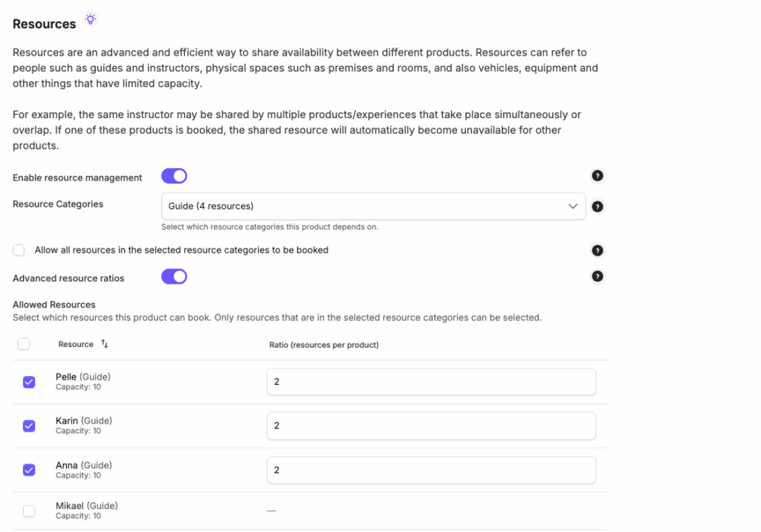Click the chevron in Guide (4 resources) field
This screenshot has height=532, width=761.
pos(573,206)
